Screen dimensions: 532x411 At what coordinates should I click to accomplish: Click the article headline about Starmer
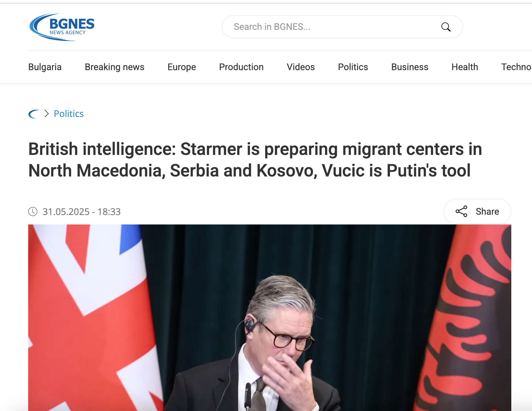point(255,160)
